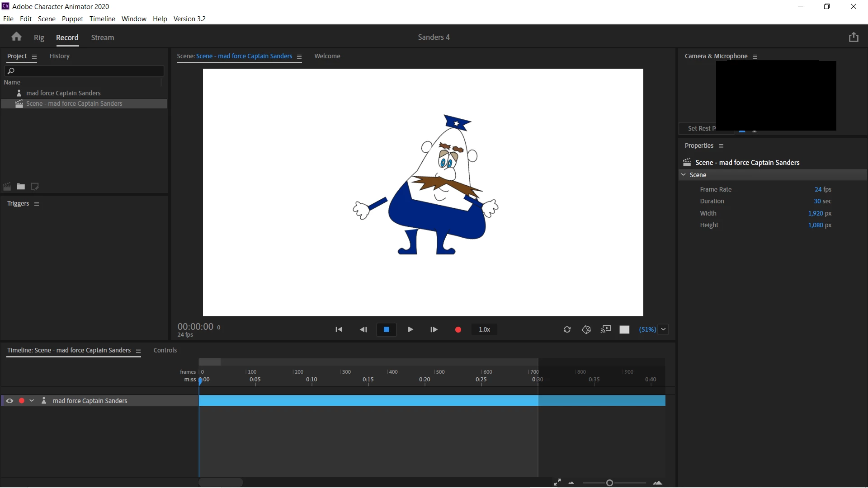This screenshot has width=868, height=488.
Task: Collapse the Scene properties section
Action: point(684,175)
